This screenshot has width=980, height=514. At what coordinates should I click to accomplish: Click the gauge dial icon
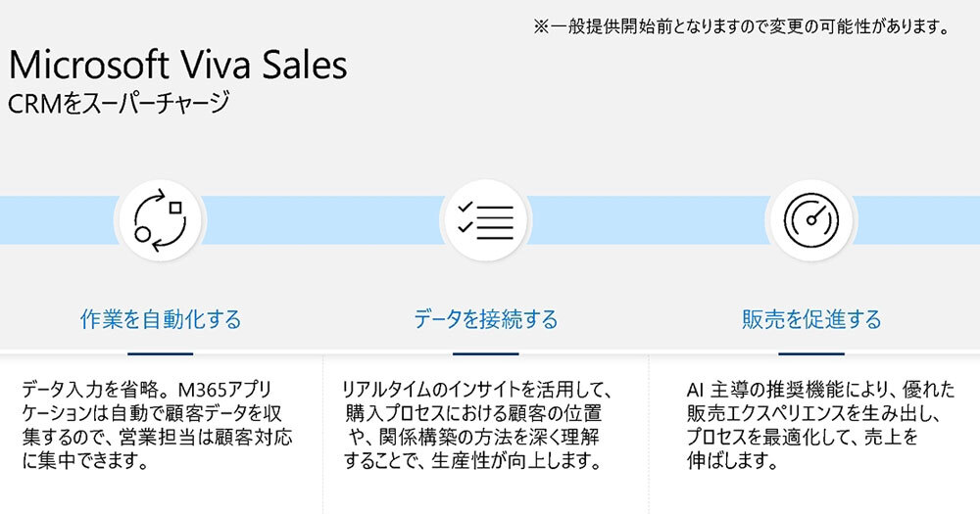click(810, 219)
